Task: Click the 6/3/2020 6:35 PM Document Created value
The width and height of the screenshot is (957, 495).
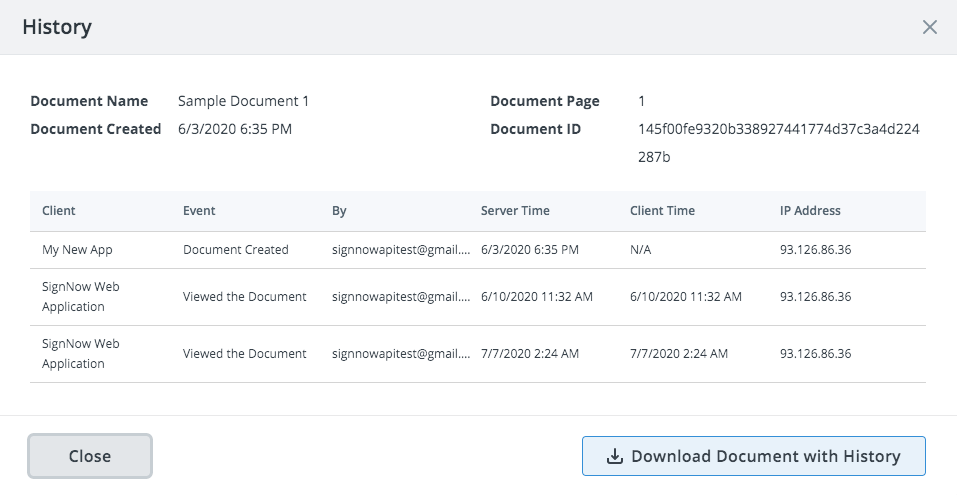Action: click(235, 129)
